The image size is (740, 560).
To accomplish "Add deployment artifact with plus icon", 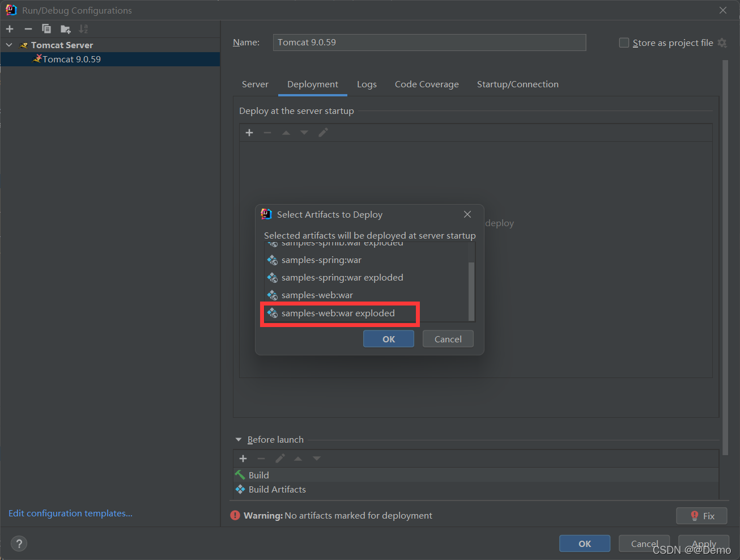I will (249, 133).
